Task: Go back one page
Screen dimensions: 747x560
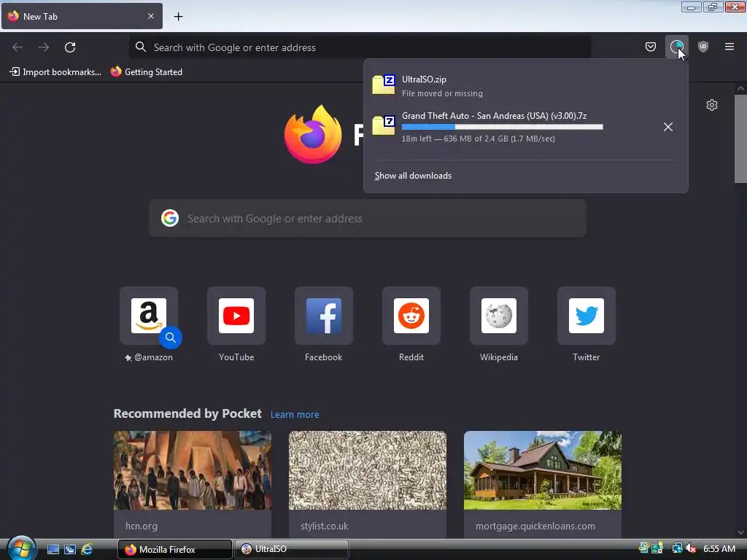Action: point(18,47)
